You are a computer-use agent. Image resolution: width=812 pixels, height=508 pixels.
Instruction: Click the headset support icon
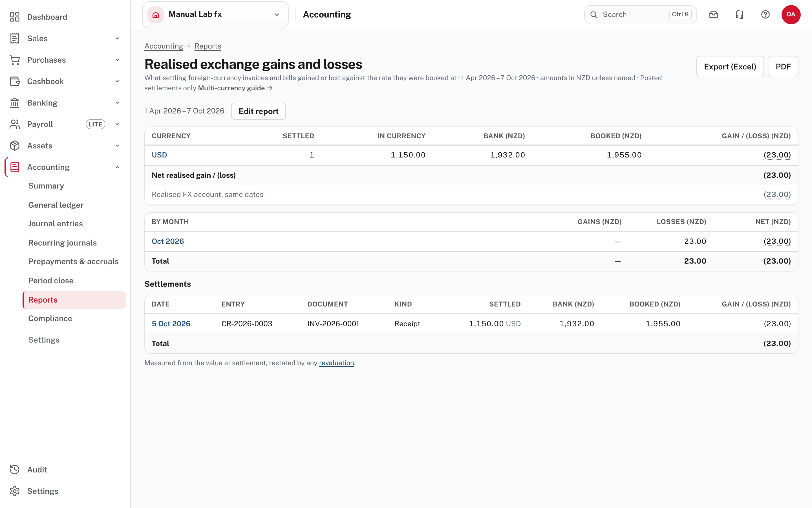[740, 14]
